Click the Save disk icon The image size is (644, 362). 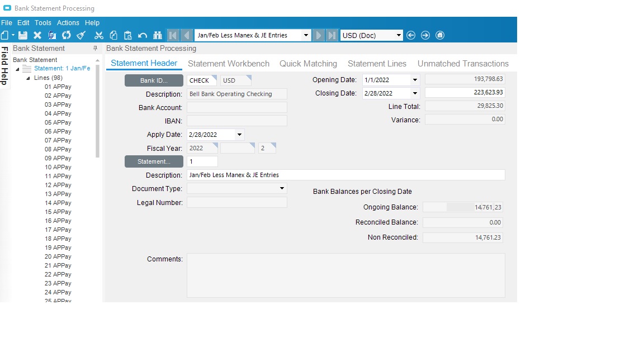tap(23, 35)
